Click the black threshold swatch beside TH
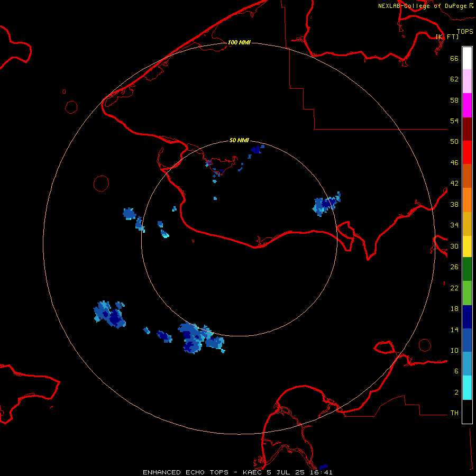 point(467,411)
